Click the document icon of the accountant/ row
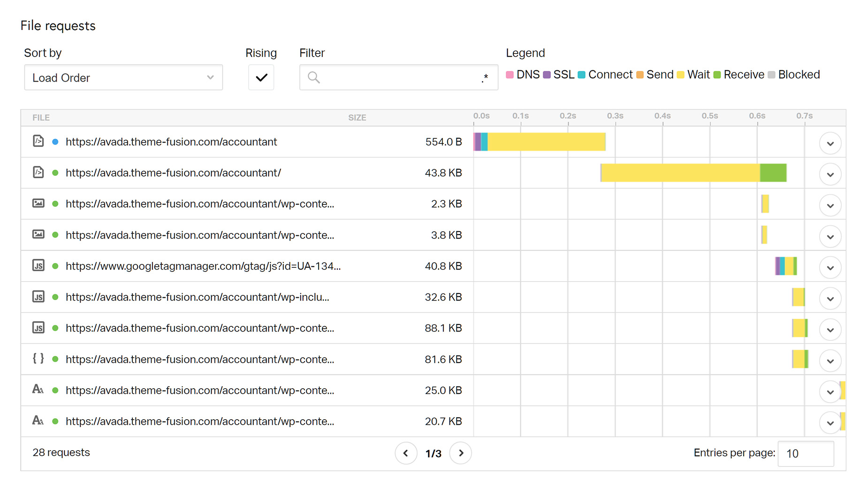Viewport: 868px width, 490px height. 38,172
